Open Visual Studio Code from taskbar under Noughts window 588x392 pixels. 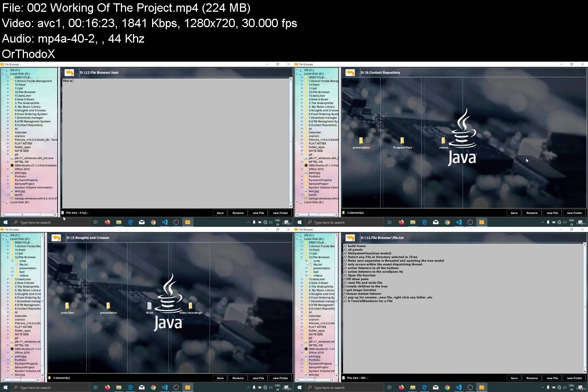165,387
